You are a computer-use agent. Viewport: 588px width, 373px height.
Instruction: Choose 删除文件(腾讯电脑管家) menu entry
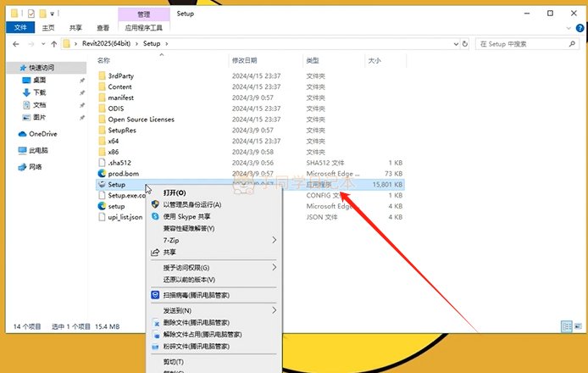pos(196,323)
